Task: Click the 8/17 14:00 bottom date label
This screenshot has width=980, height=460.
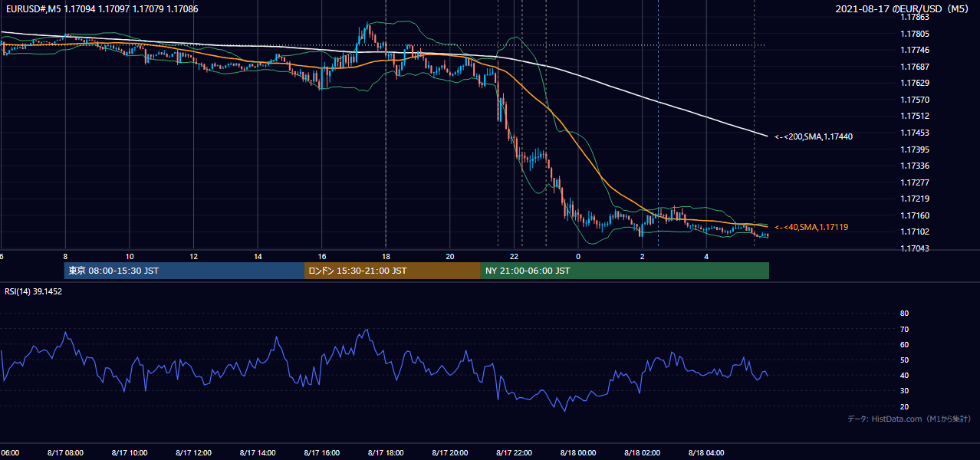Action: click(x=257, y=452)
